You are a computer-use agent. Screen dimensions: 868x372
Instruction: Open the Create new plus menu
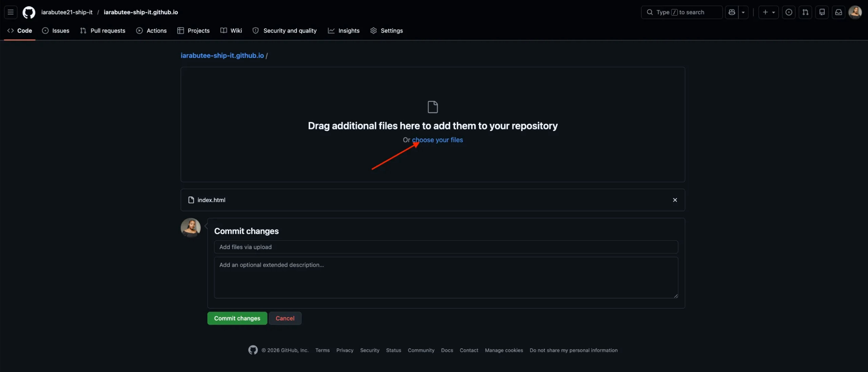768,12
